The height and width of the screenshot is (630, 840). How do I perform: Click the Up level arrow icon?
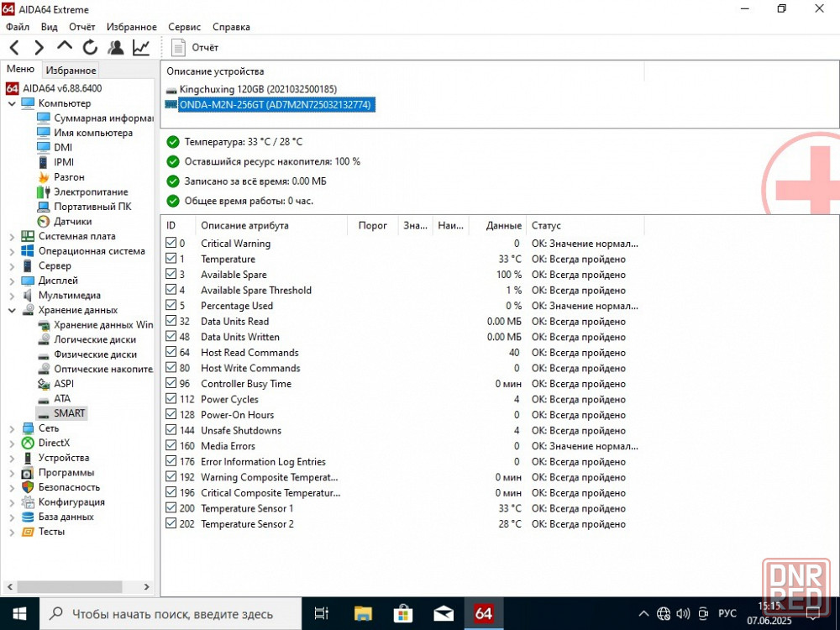pos(65,46)
